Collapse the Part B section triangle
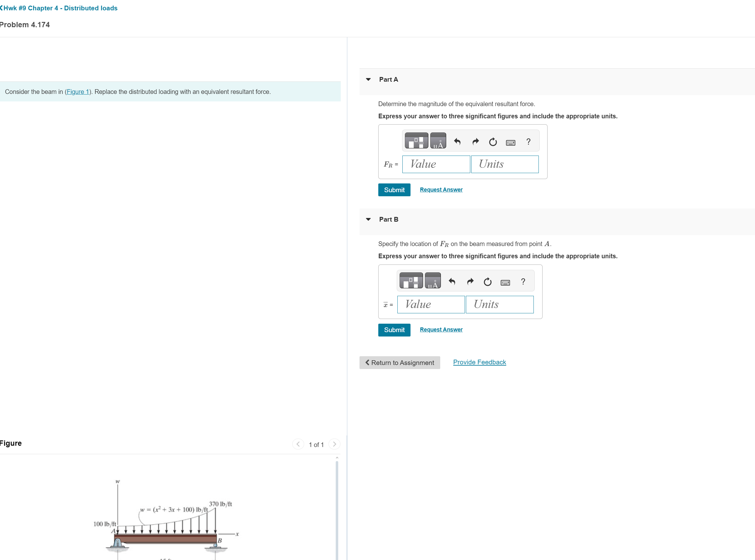755x560 pixels. (x=368, y=219)
